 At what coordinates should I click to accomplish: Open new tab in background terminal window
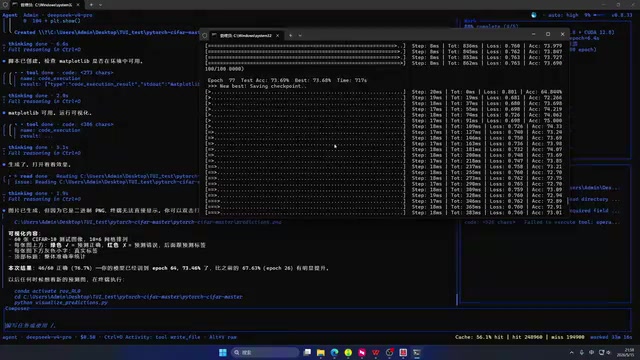(91, 5)
